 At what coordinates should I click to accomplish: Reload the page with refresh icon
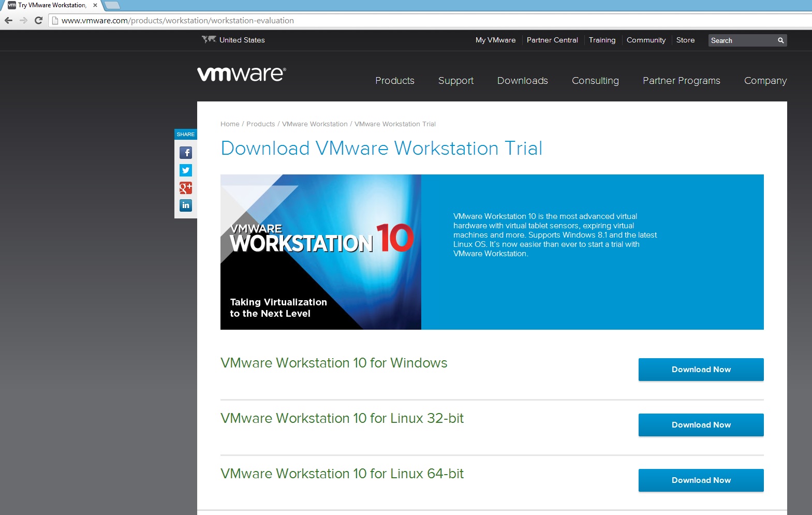(38, 21)
